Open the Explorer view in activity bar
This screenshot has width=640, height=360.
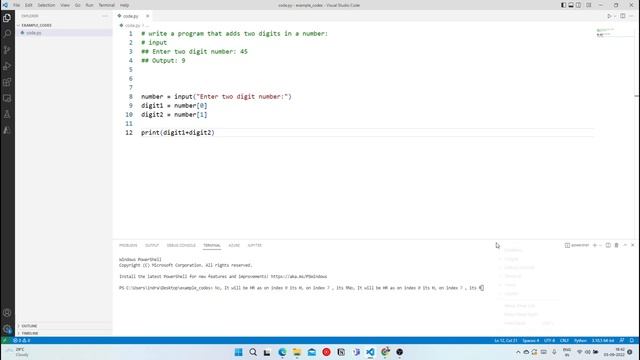click(7, 18)
